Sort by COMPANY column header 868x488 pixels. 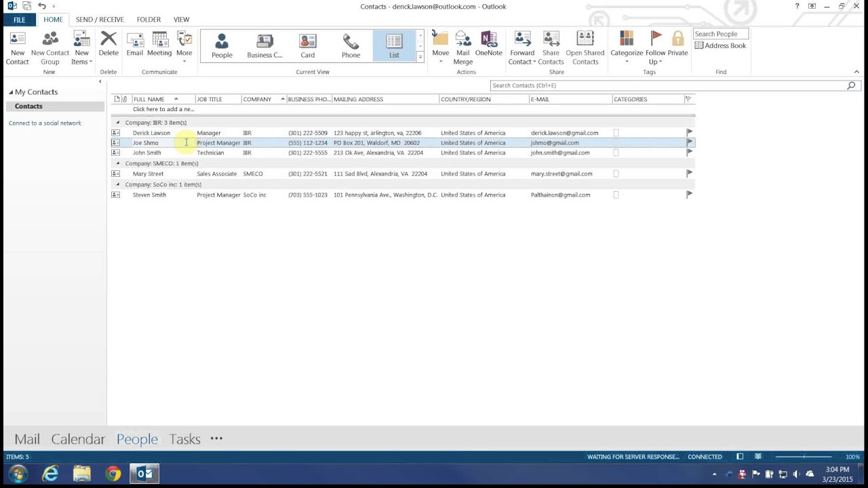264,99
